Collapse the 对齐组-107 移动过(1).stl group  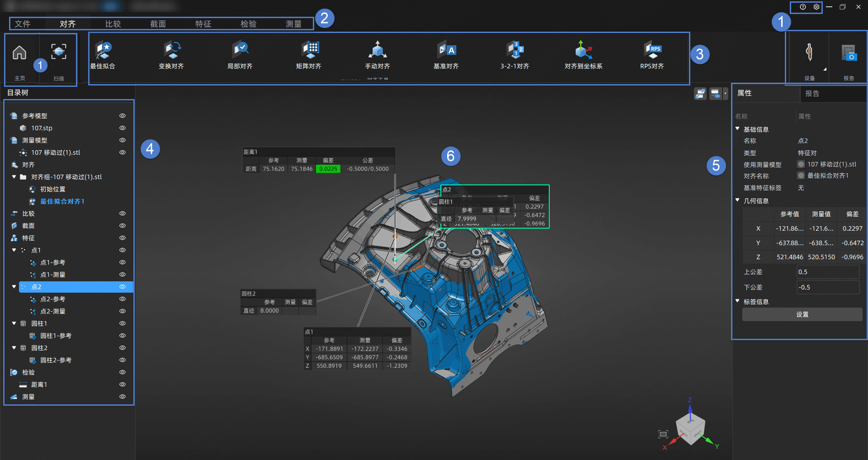click(14, 177)
